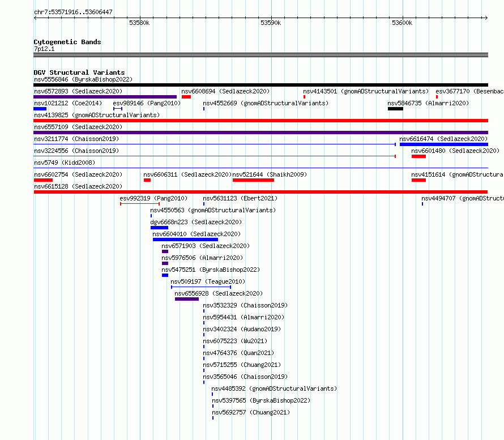Click nsv5692757 (Chuang2021) label
Viewport: 504px width, 440px height.
coord(251,412)
